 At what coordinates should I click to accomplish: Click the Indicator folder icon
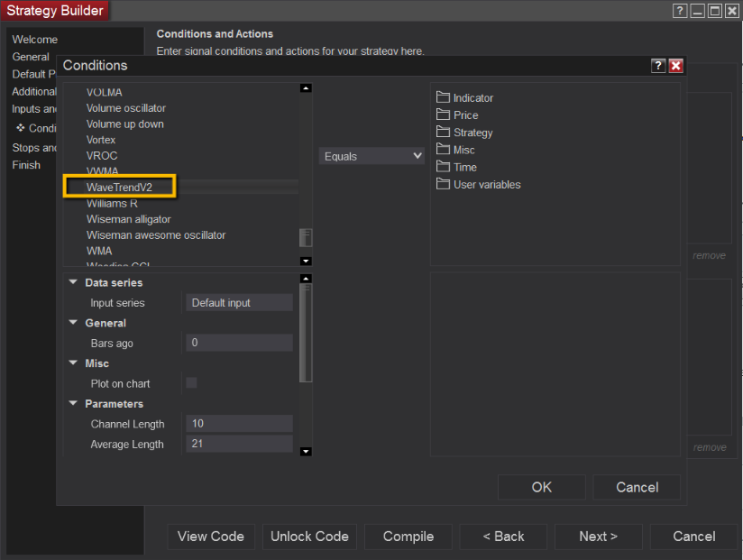tap(443, 97)
